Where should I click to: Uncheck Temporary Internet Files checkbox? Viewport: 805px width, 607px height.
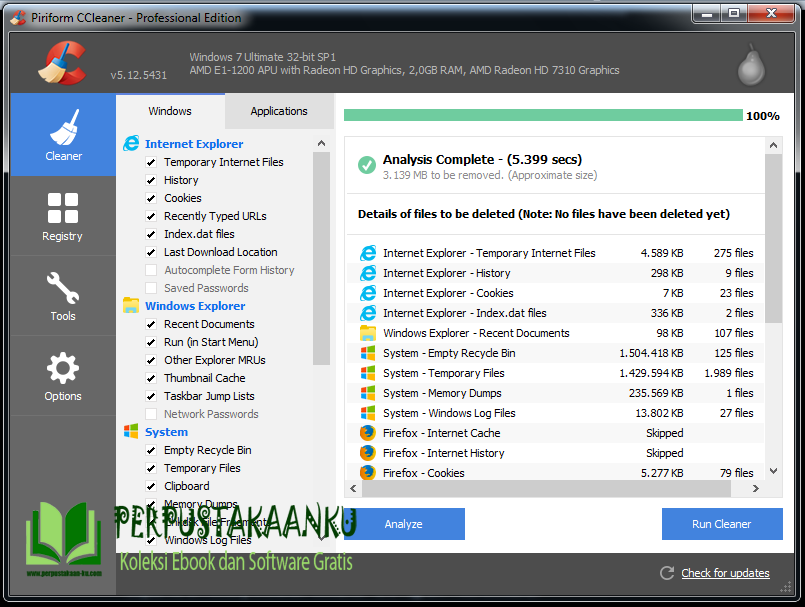pos(151,162)
